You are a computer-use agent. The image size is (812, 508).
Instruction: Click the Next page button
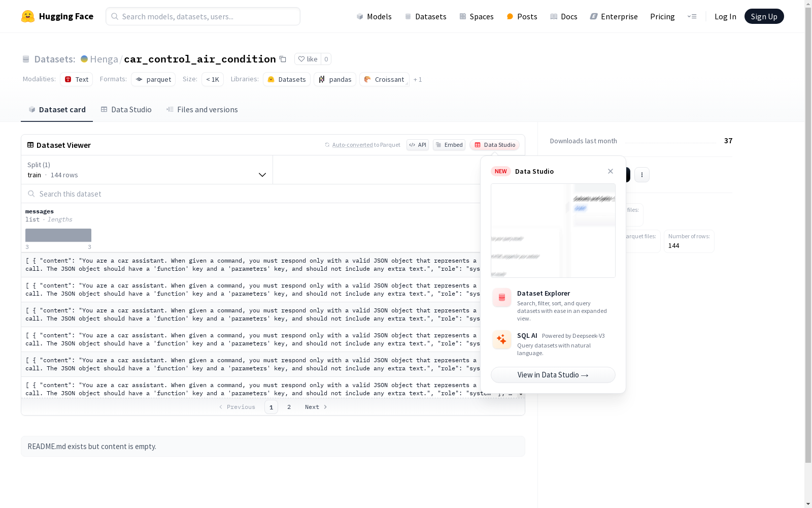point(316,407)
